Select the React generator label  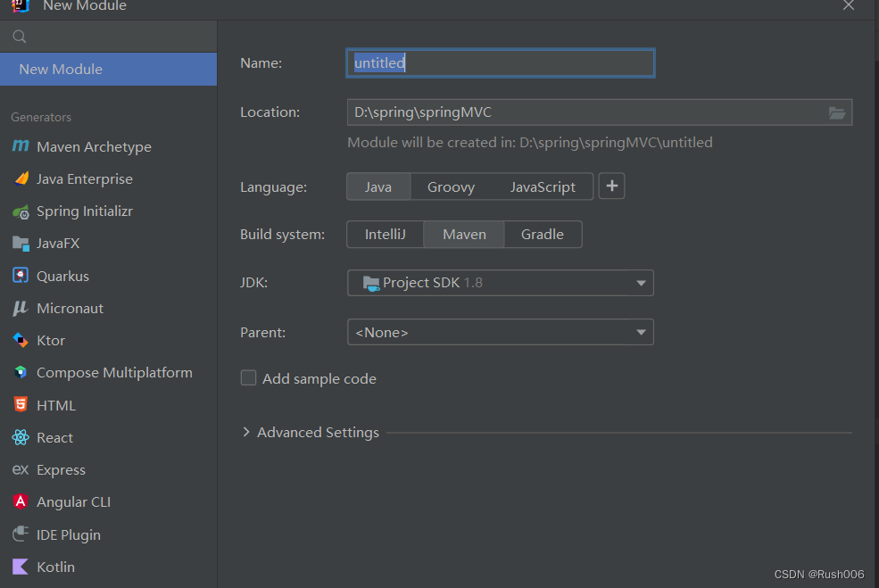point(55,438)
